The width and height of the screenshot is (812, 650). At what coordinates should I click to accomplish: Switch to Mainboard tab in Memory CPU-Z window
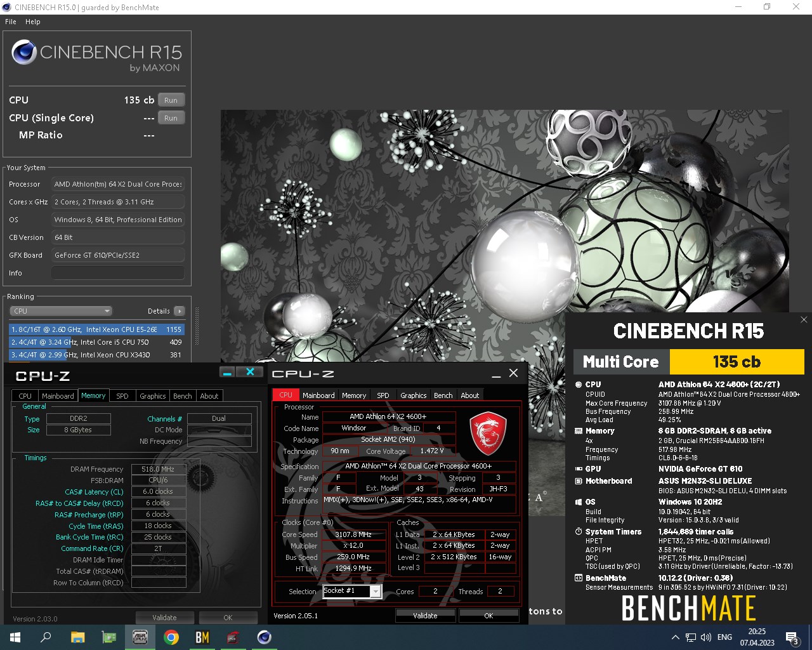(58, 396)
